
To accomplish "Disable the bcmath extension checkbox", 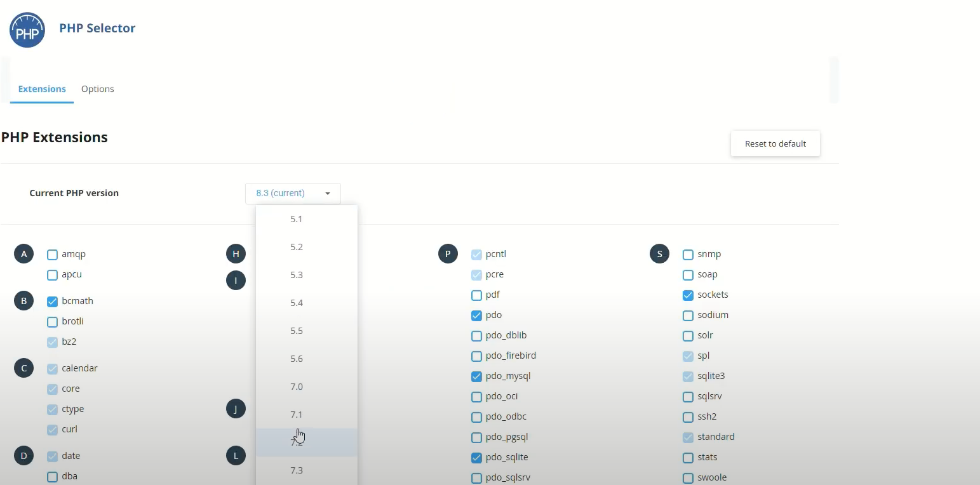I will coord(53,302).
